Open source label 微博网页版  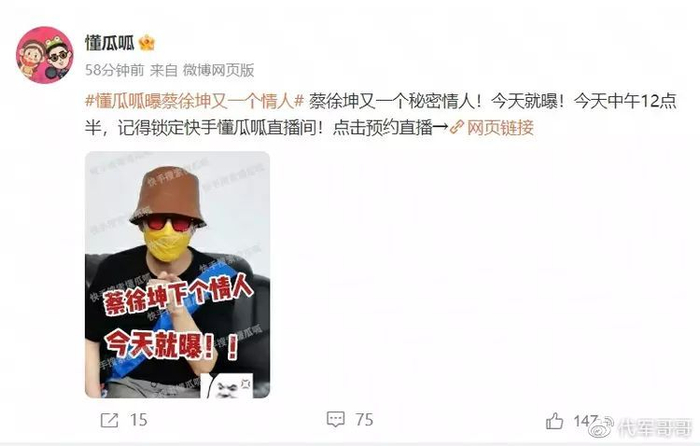coord(218,70)
